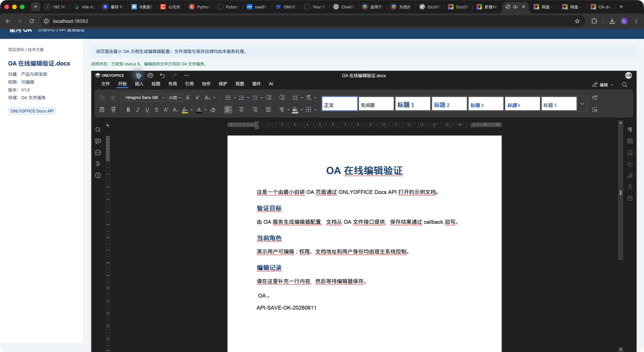Decrease font size with the smaller A icon
The image size is (644, 352).
tap(198, 98)
